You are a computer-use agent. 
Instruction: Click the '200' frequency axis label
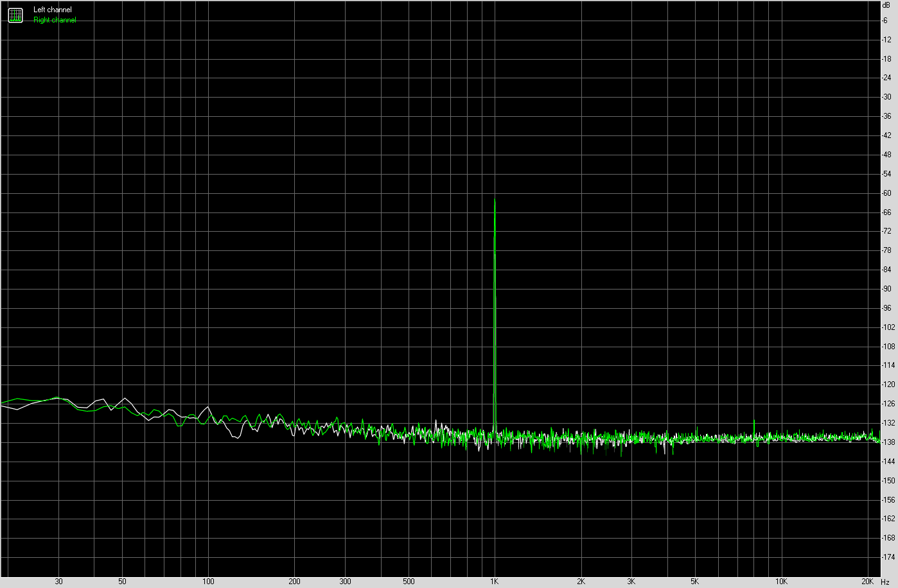294,582
